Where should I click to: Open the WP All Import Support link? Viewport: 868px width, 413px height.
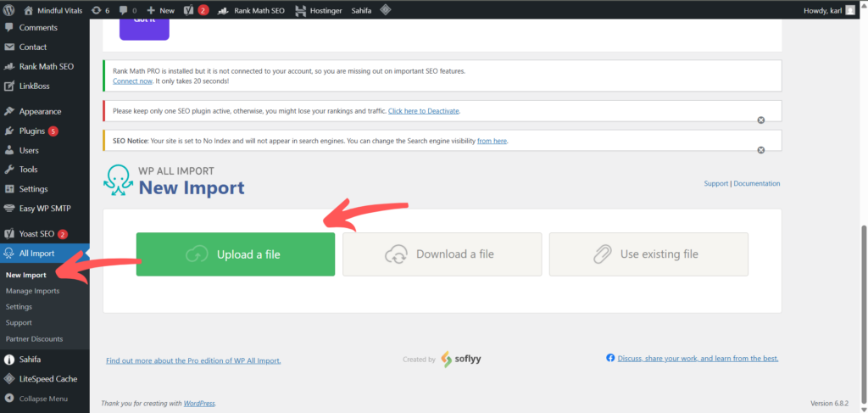pyautogui.click(x=715, y=183)
